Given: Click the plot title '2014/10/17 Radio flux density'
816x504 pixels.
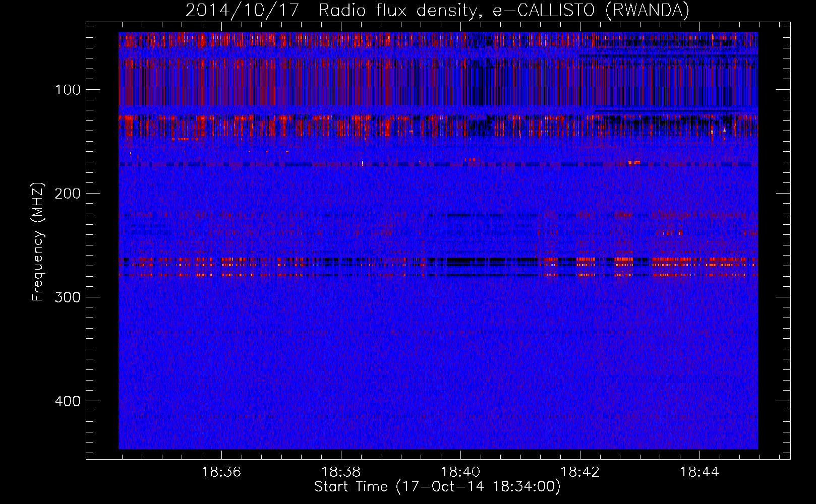Looking at the screenshot, I should pos(437,11).
